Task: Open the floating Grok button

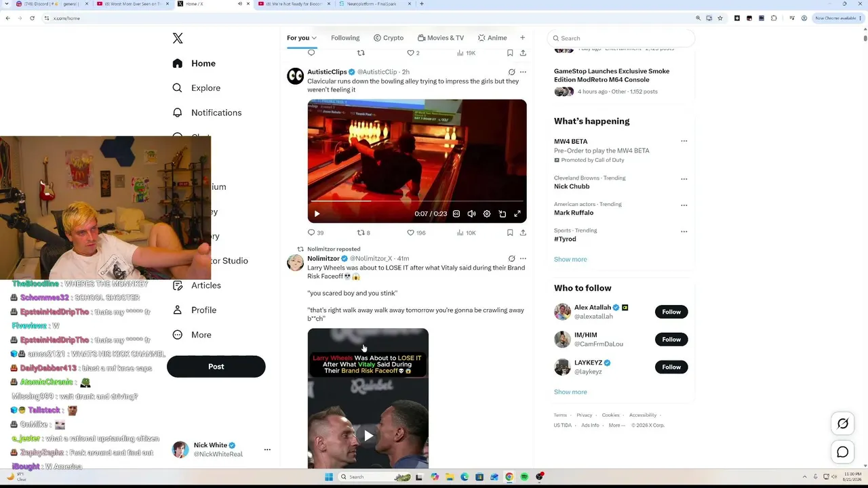Action: point(843,424)
